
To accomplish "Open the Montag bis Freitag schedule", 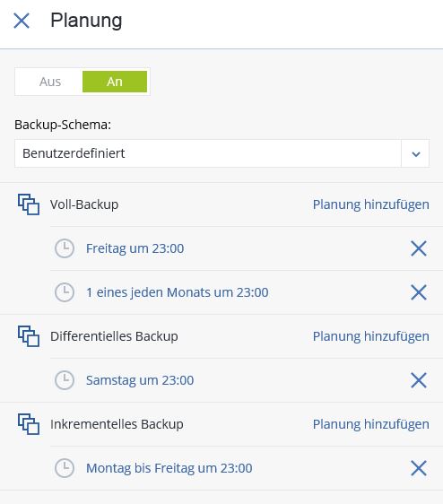I will click(169, 468).
